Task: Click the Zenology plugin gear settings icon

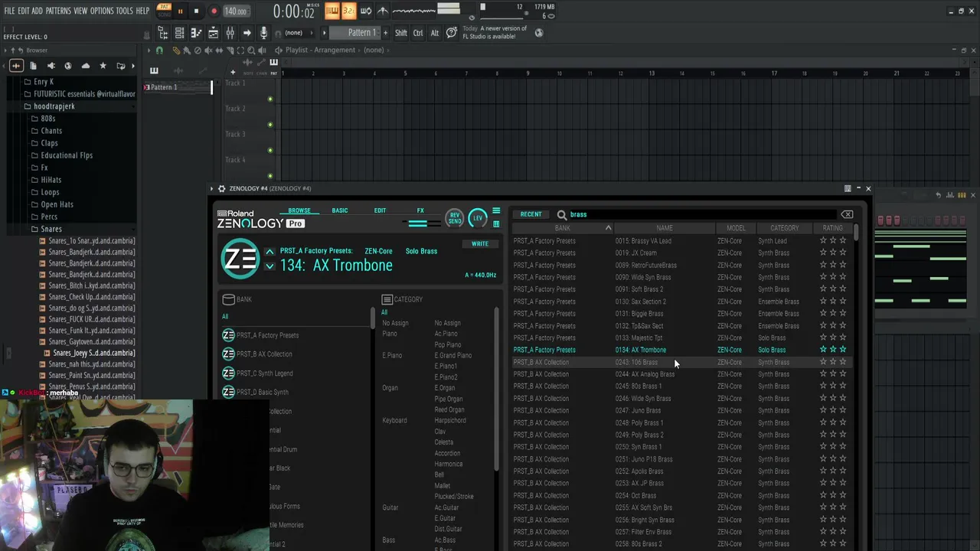Action: coord(221,188)
